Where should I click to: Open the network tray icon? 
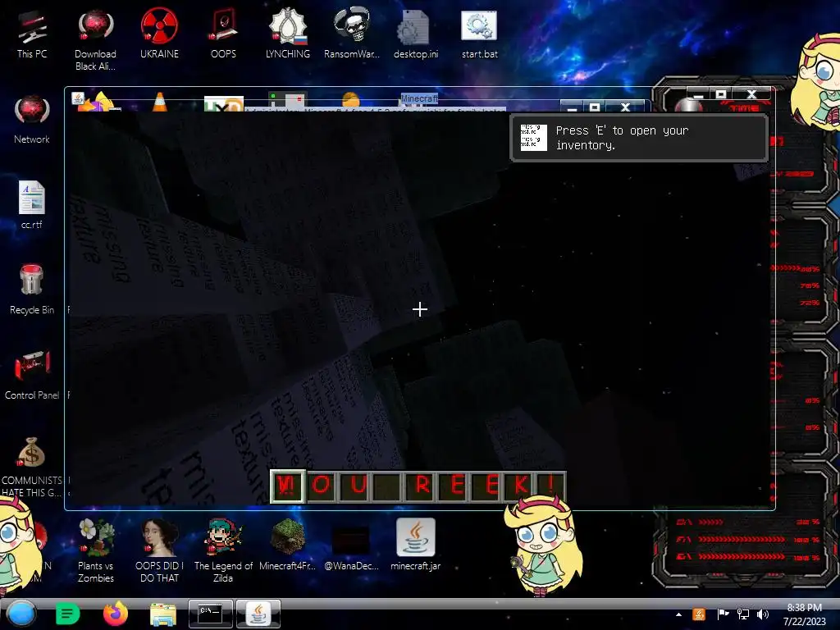click(743, 614)
